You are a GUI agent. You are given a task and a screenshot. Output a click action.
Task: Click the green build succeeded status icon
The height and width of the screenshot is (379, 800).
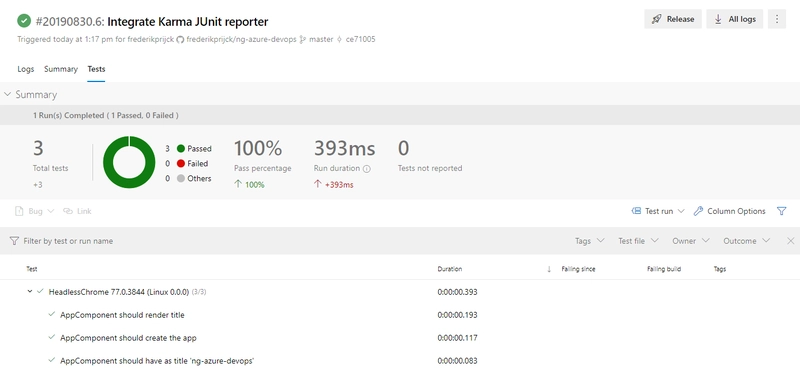24,21
